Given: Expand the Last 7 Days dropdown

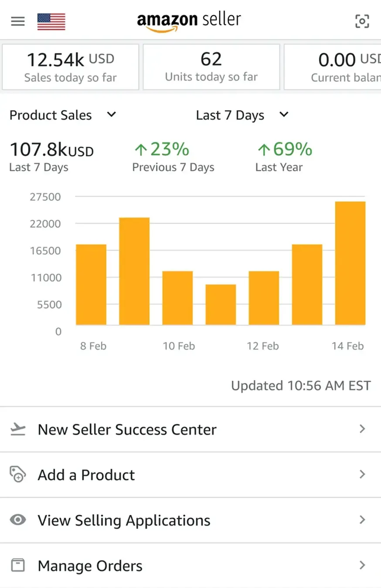Looking at the screenshot, I should (242, 115).
